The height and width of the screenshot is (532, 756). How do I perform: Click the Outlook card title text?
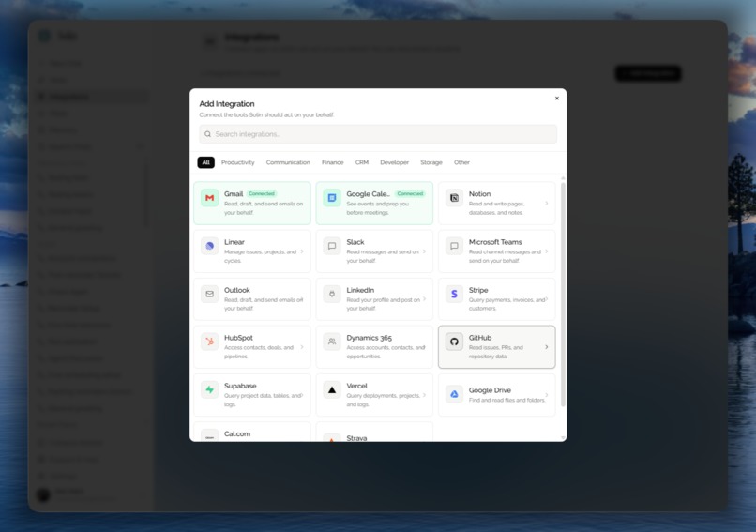pyautogui.click(x=236, y=290)
